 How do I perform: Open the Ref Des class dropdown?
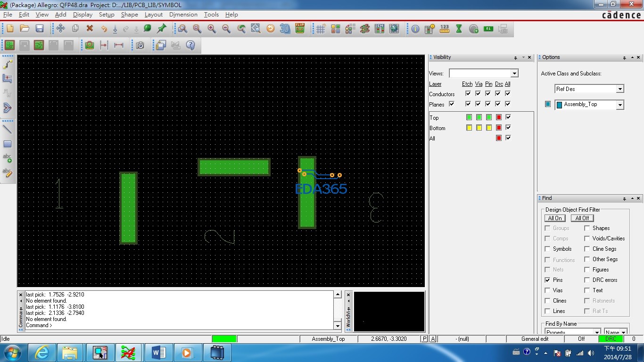click(620, 89)
